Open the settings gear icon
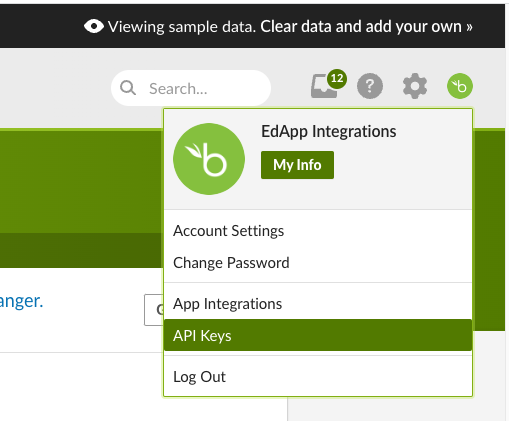This screenshot has width=509, height=421. (415, 86)
